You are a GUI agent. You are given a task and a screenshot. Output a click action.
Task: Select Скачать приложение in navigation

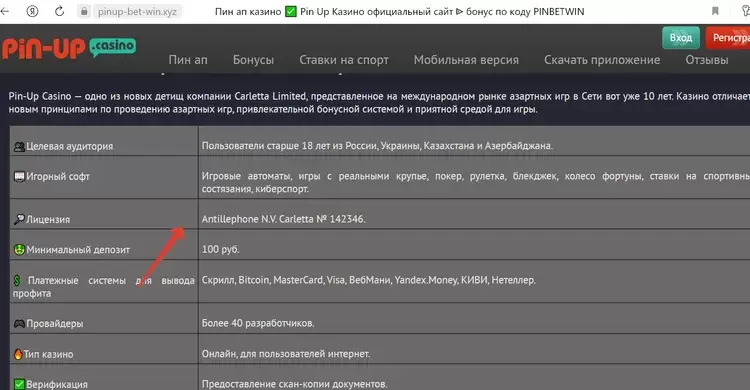tap(602, 60)
